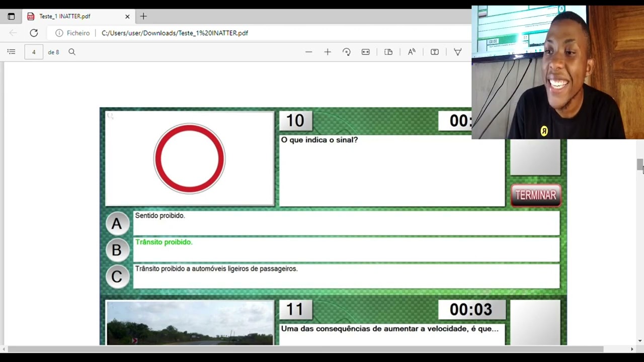Edit the page number field showing 4

34,52
